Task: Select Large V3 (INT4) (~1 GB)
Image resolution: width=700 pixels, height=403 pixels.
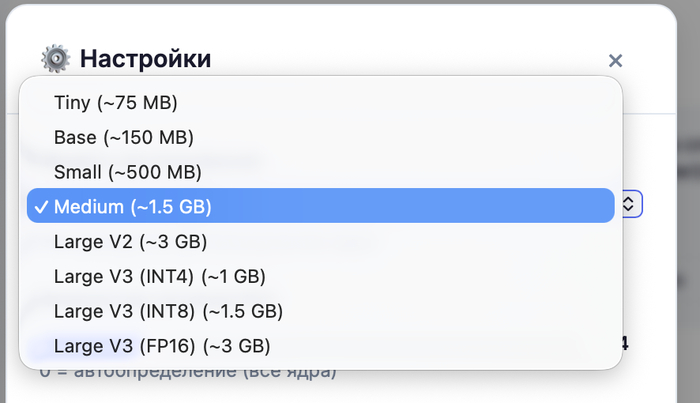Action: (159, 276)
